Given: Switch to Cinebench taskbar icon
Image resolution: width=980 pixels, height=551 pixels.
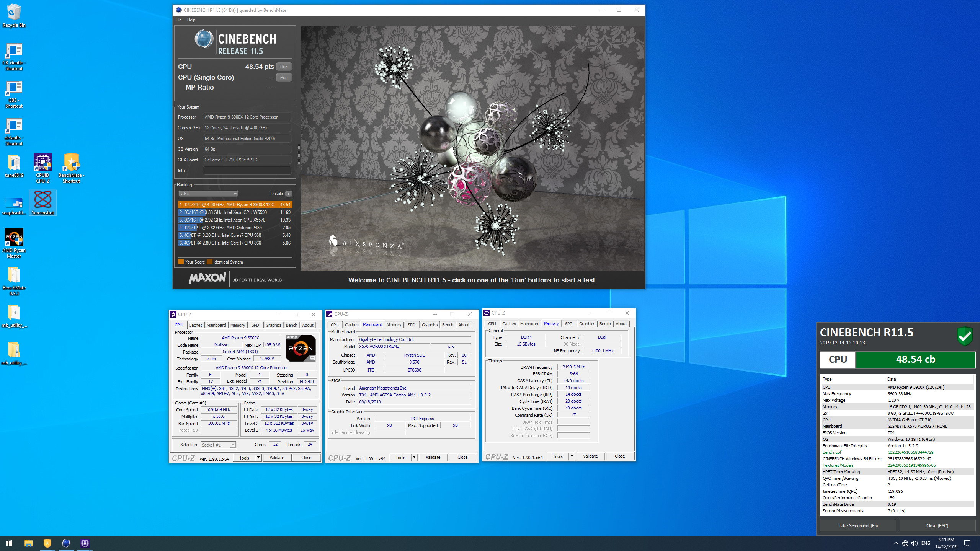Looking at the screenshot, I should (66, 543).
